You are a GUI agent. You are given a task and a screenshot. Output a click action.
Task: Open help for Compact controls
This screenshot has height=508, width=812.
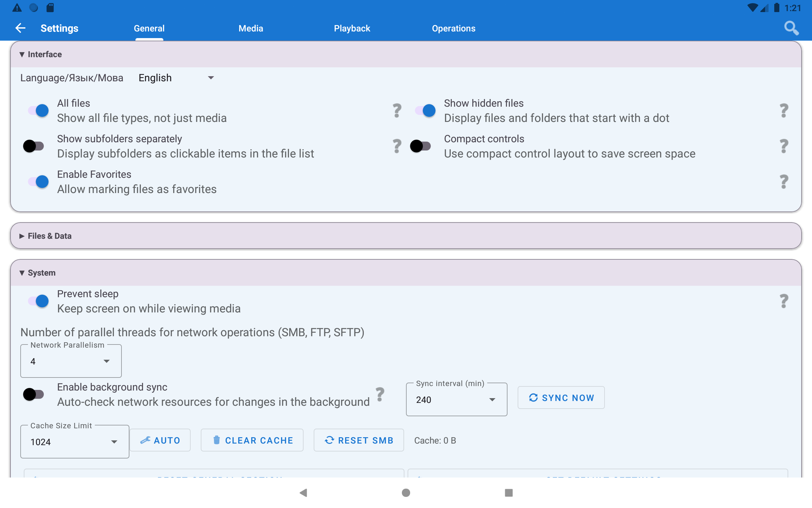pos(784,146)
